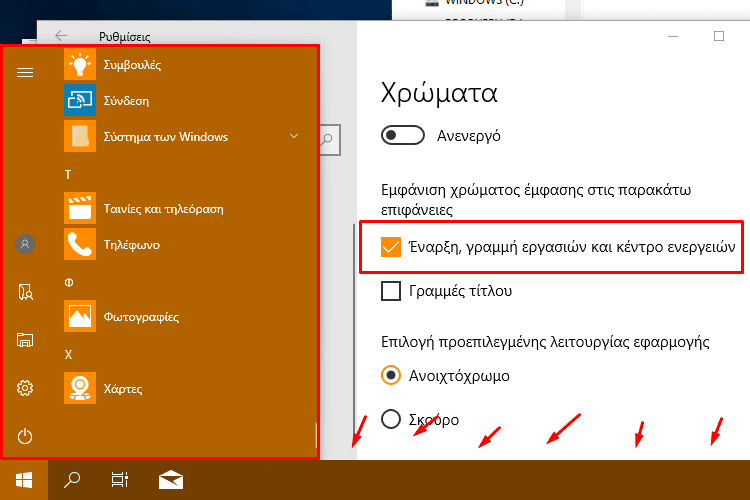Open taskbar search magnifier icon
This screenshot has width=750, height=500.
(72, 480)
